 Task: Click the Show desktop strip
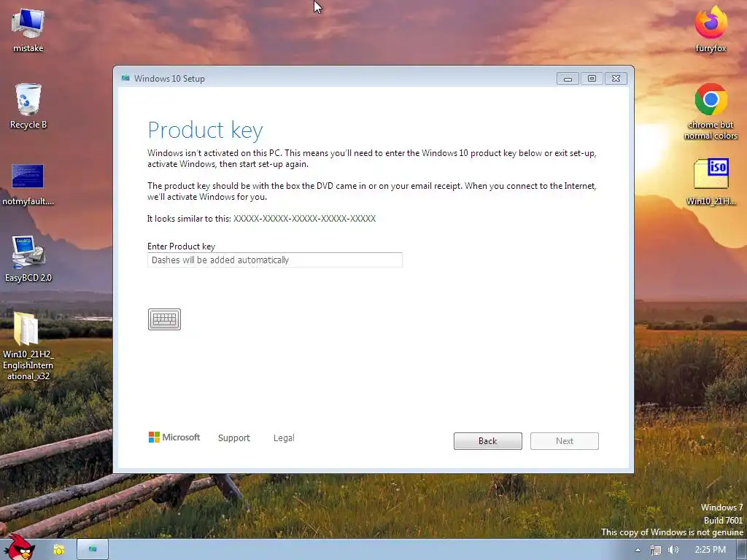(742, 550)
